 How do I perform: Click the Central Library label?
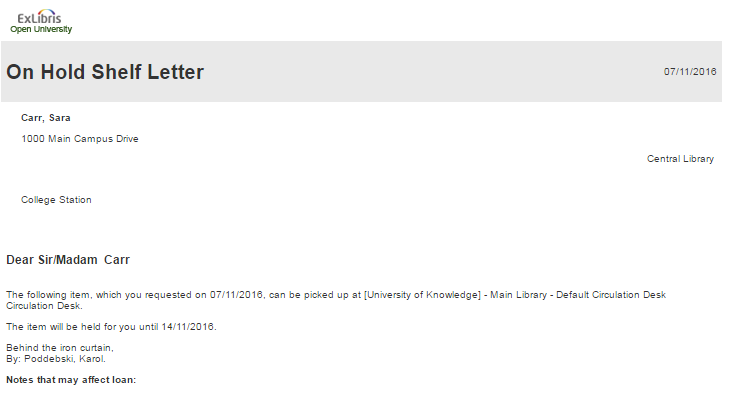pos(680,159)
